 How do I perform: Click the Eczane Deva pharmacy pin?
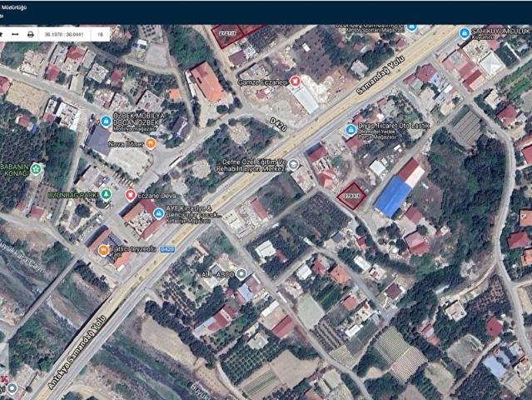click(x=130, y=195)
